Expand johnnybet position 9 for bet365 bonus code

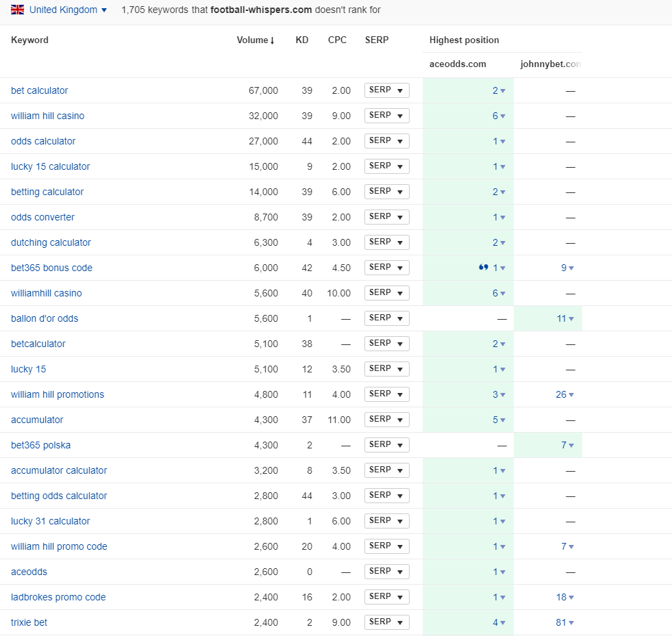tap(567, 268)
